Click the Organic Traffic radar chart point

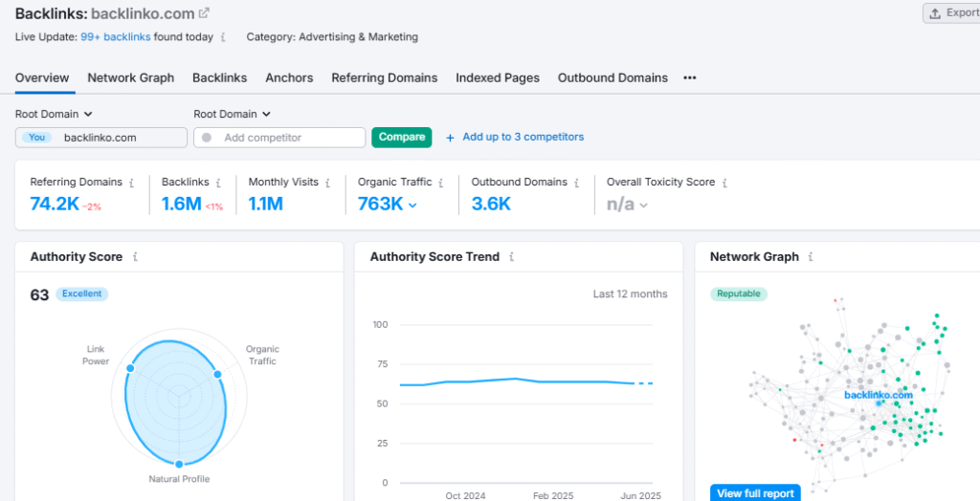(x=217, y=374)
